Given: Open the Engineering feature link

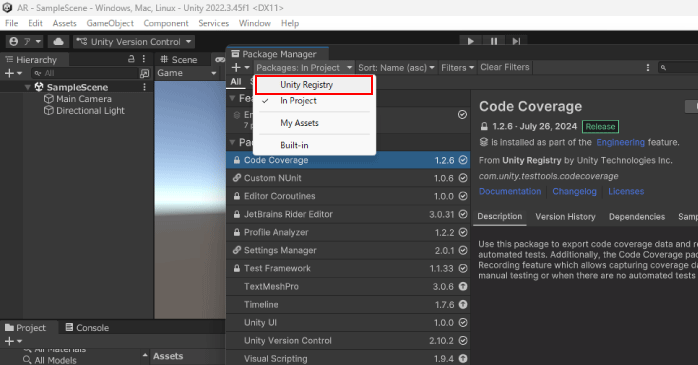Looking at the screenshot, I should pyautogui.click(x=620, y=142).
